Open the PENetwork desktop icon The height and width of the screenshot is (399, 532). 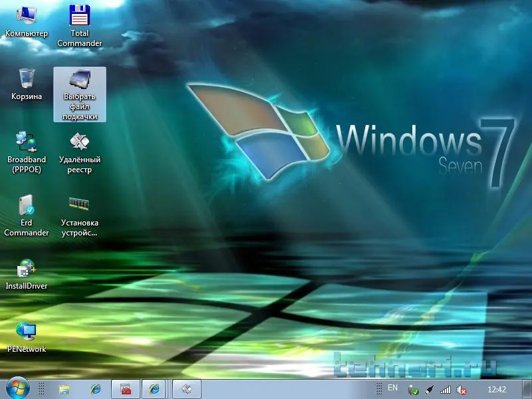[27, 337]
